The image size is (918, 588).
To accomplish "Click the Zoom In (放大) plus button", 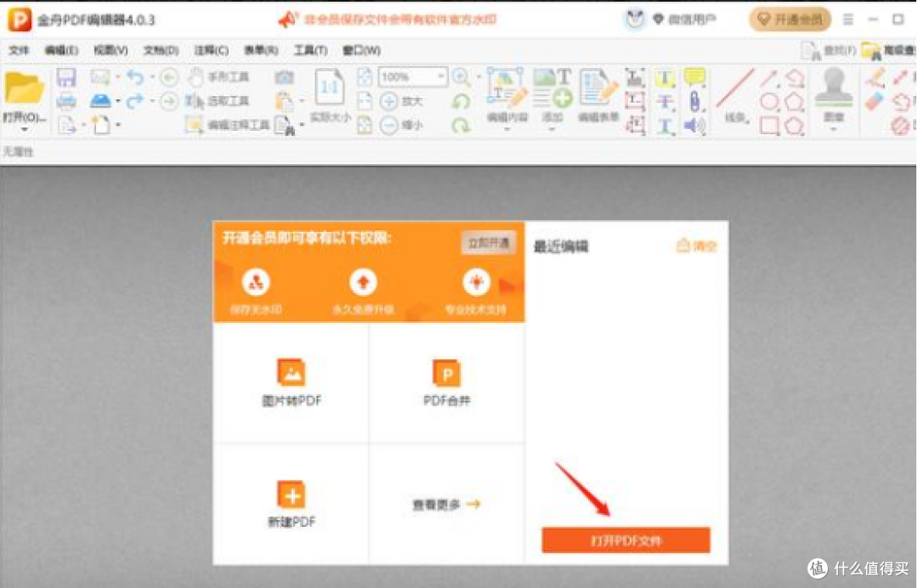I will click(401, 101).
